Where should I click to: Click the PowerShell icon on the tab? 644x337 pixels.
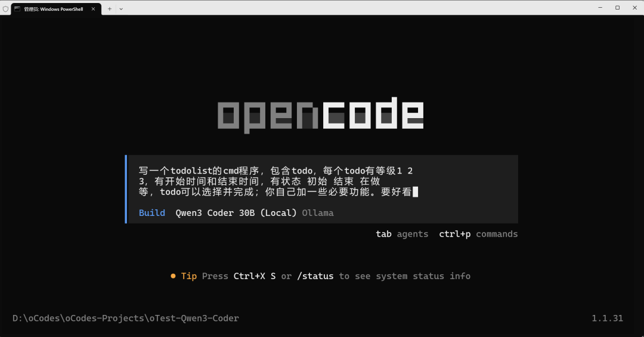tap(17, 8)
